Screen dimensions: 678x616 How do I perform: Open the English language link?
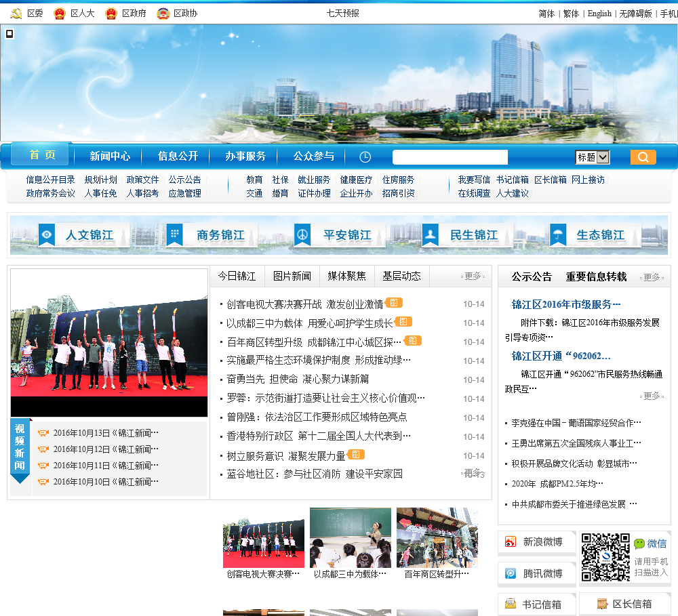click(x=599, y=14)
